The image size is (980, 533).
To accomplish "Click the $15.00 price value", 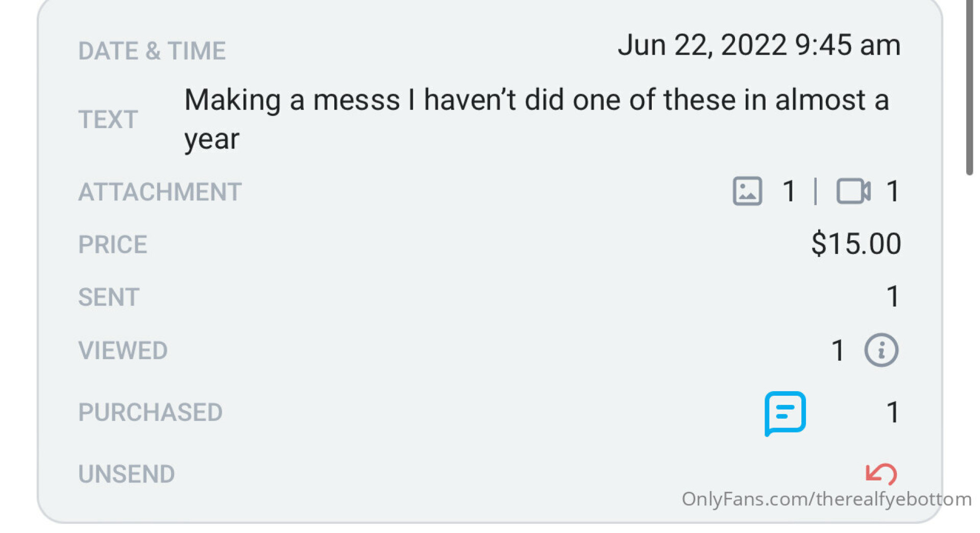I will click(856, 243).
